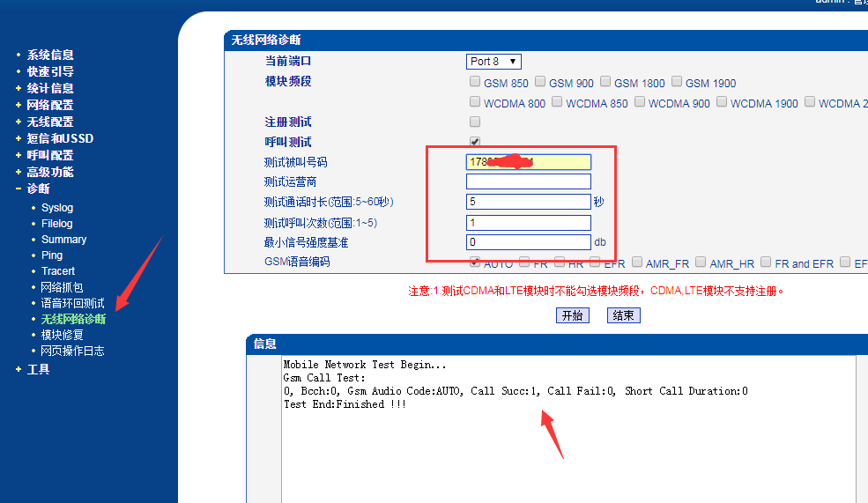Collapse the 诊断 sidebar section

click(37, 189)
